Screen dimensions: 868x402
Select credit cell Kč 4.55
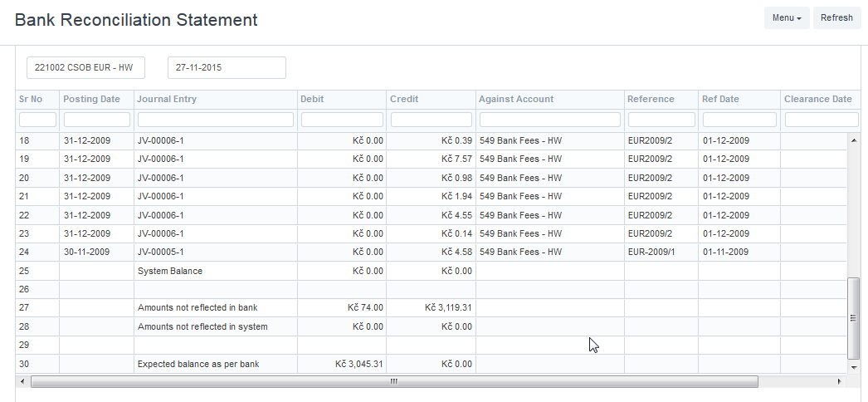431,215
